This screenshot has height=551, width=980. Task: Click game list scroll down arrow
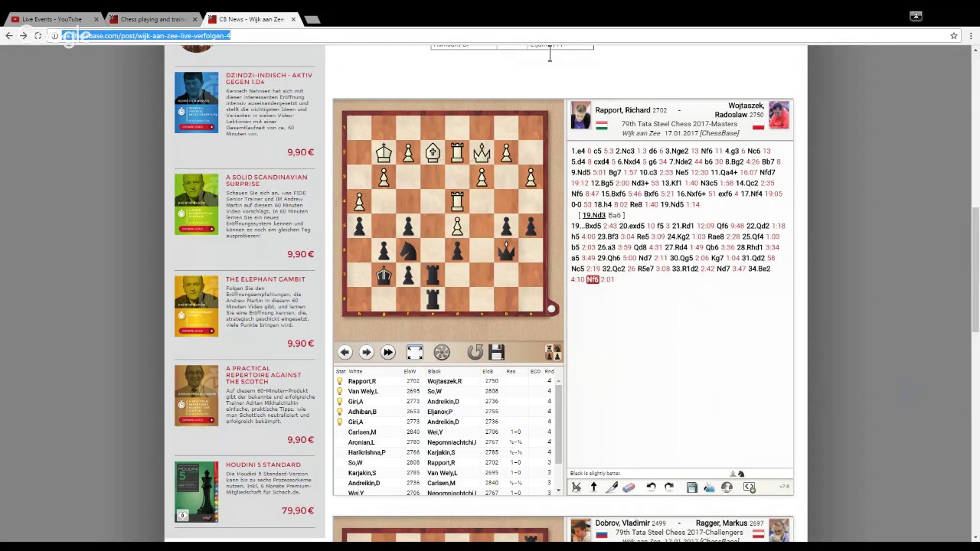558,490
